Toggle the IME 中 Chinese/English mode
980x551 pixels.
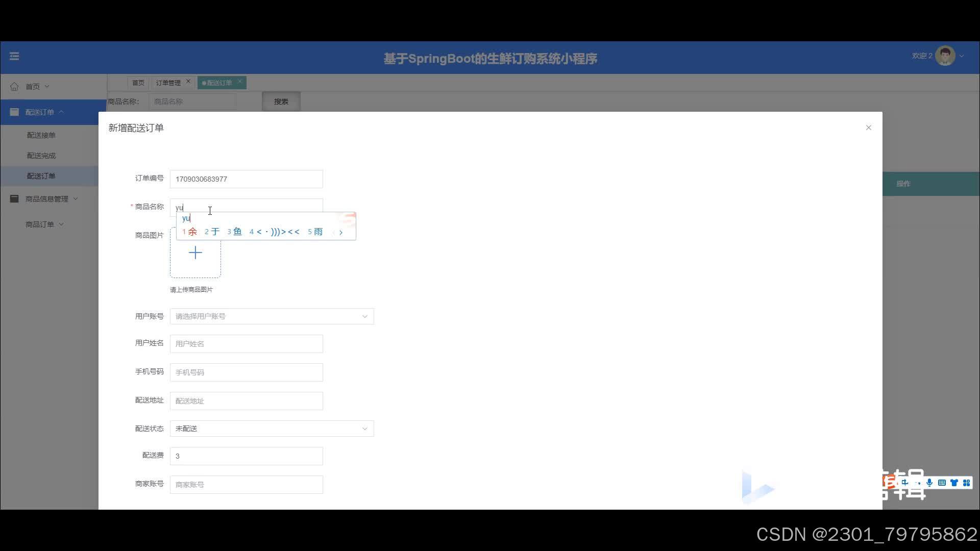pos(904,483)
